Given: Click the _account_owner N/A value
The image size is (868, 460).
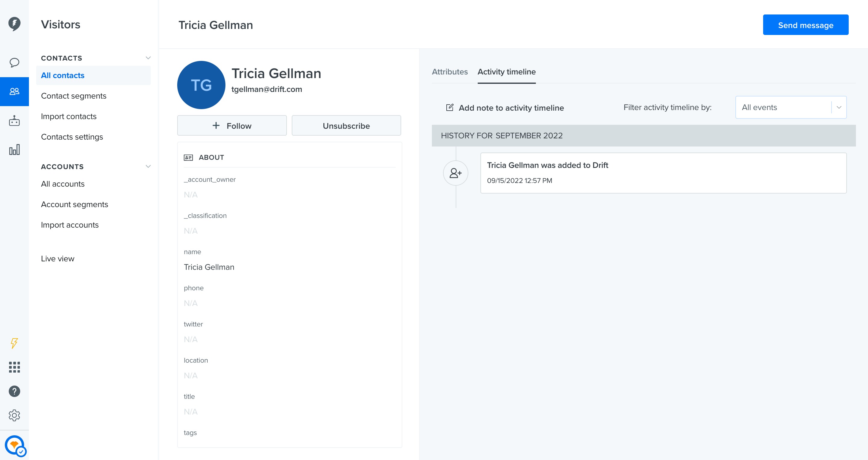Looking at the screenshot, I should [x=191, y=195].
